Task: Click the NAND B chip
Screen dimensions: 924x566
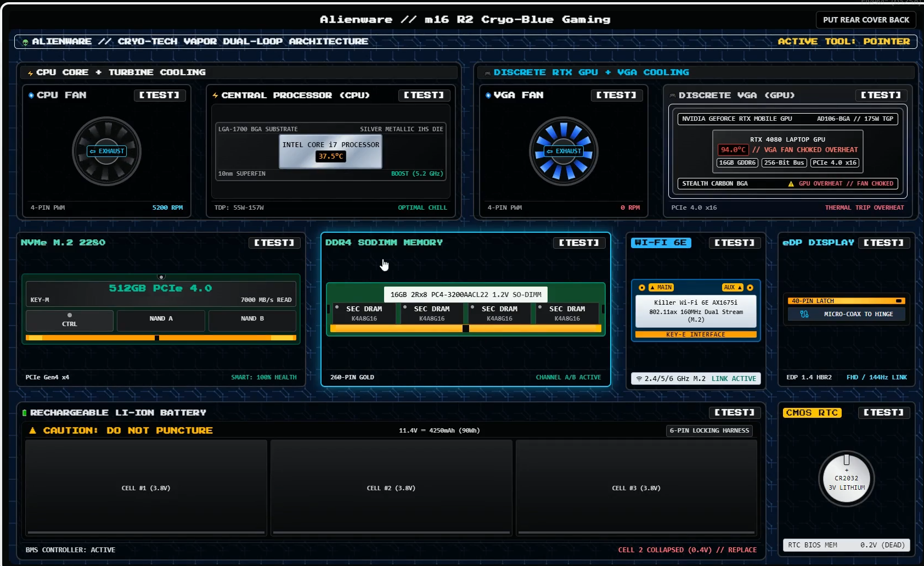Action: point(252,321)
